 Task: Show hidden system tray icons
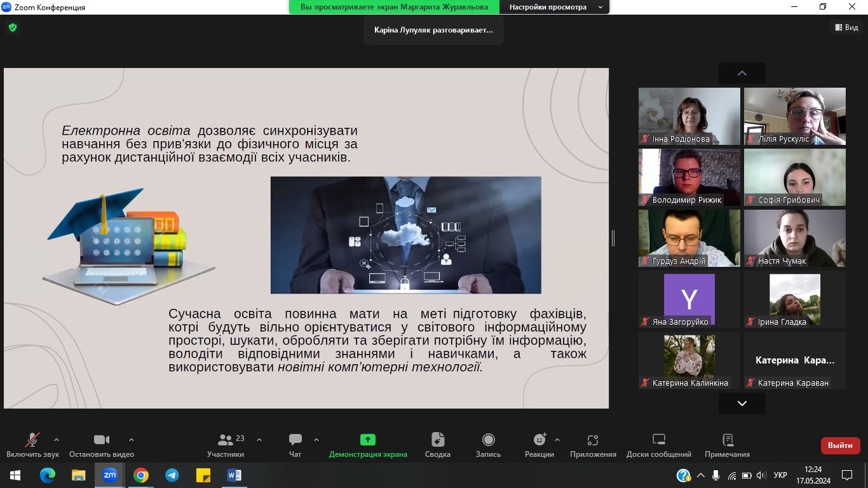click(x=701, y=475)
